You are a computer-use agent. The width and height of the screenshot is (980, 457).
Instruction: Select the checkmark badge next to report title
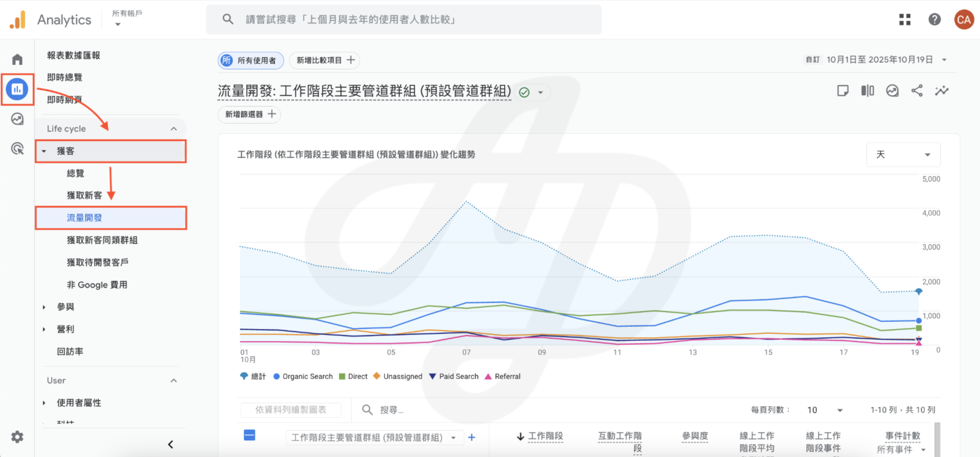(x=525, y=92)
